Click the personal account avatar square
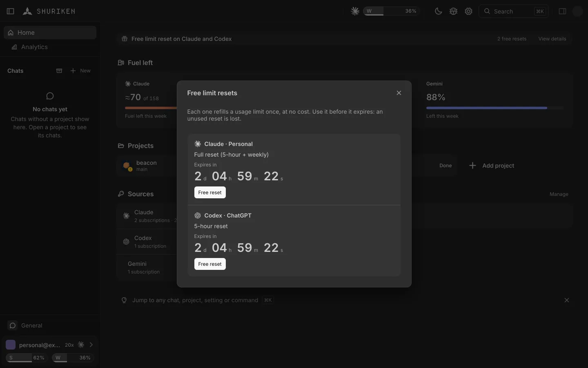 pyautogui.click(x=11, y=345)
